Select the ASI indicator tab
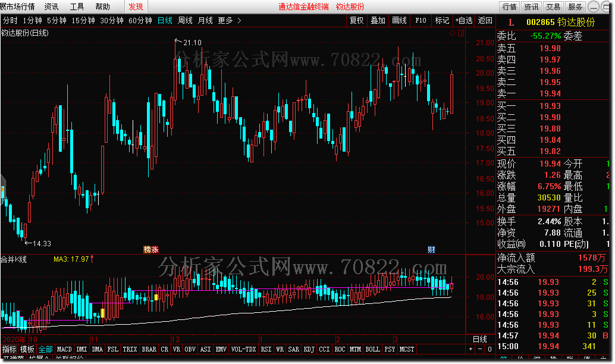 point(206,349)
